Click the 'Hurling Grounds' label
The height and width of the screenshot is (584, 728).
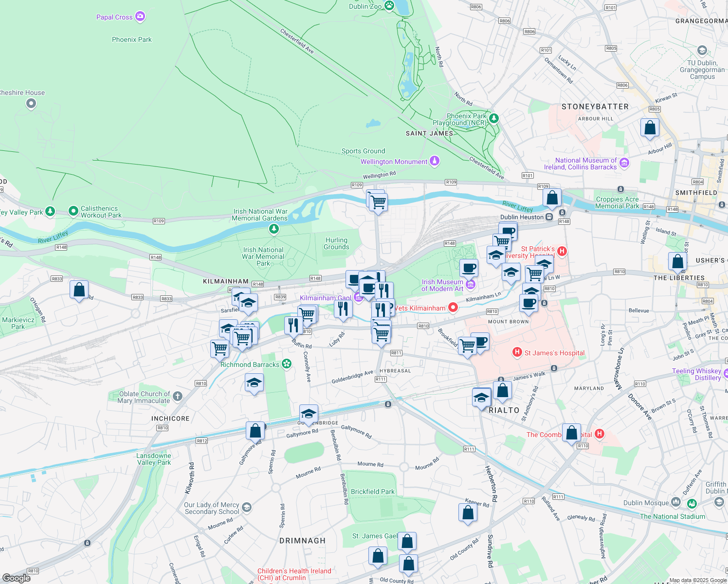pyautogui.click(x=337, y=243)
